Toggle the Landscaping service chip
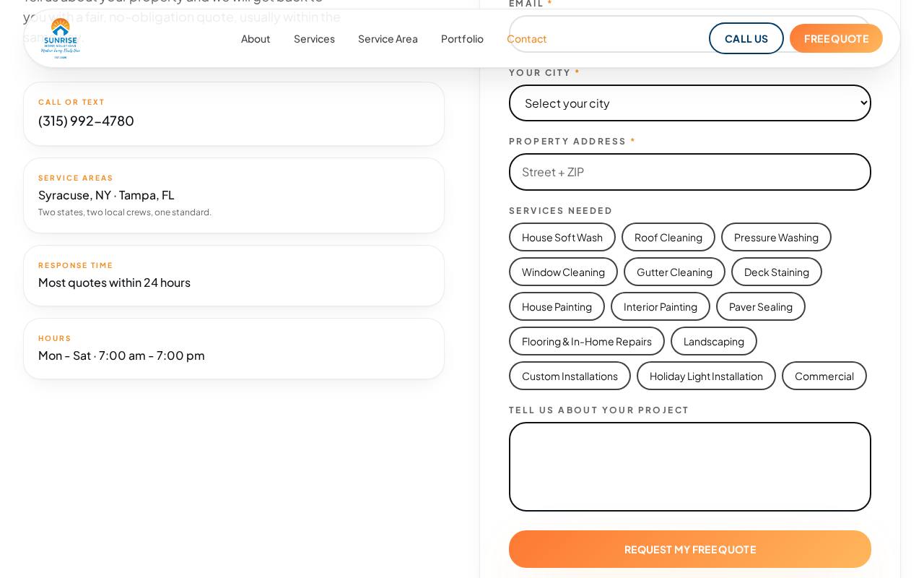Image resolution: width=924 pixels, height=578 pixels. [714, 341]
